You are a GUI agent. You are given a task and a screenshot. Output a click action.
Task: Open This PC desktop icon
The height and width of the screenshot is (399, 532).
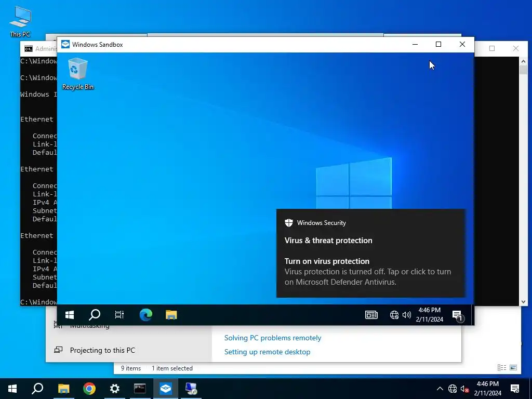20,21
